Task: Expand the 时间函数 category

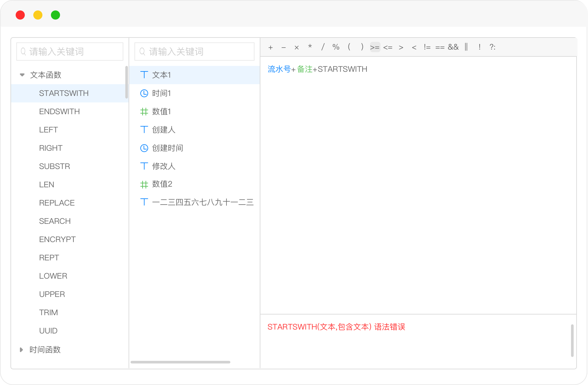Action: [x=22, y=350]
